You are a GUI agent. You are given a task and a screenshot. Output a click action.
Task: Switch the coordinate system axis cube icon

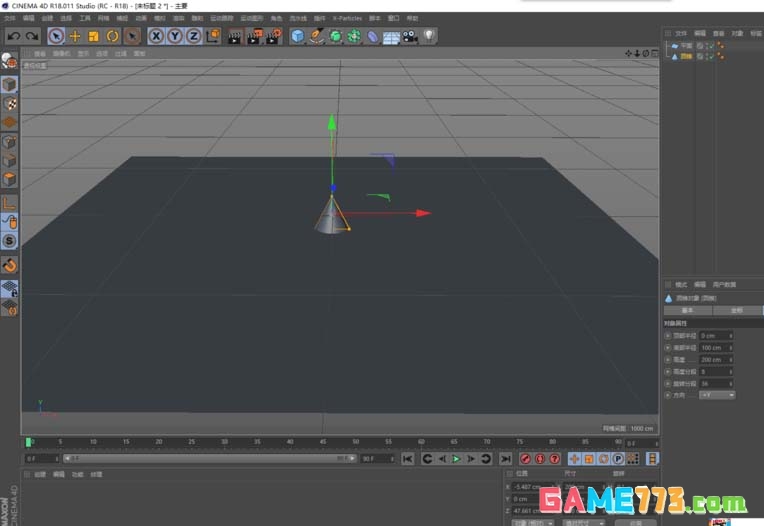pyautogui.click(x=213, y=36)
